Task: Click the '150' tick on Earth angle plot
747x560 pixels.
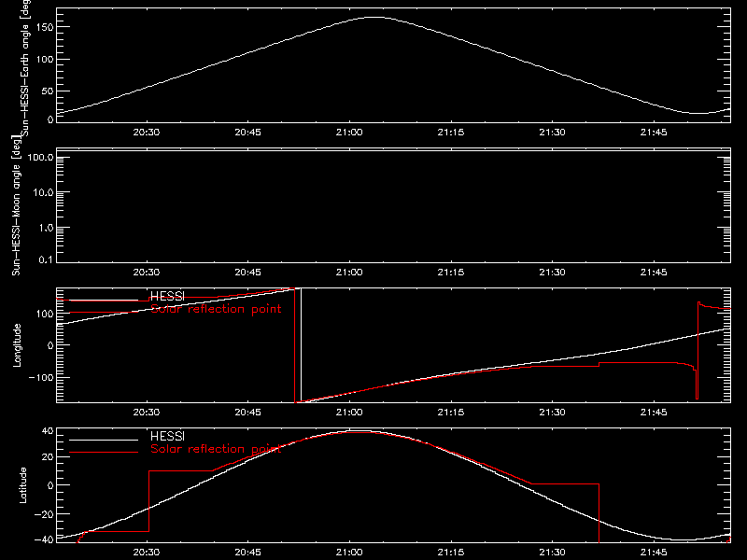Action: click(x=45, y=27)
